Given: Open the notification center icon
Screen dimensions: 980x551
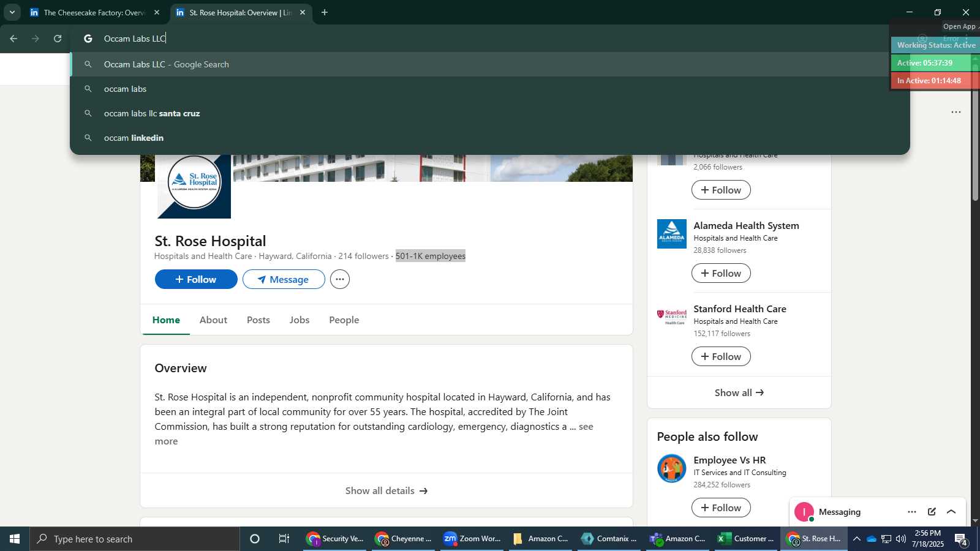Looking at the screenshot, I should pyautogui.click(x=962, y=539).
